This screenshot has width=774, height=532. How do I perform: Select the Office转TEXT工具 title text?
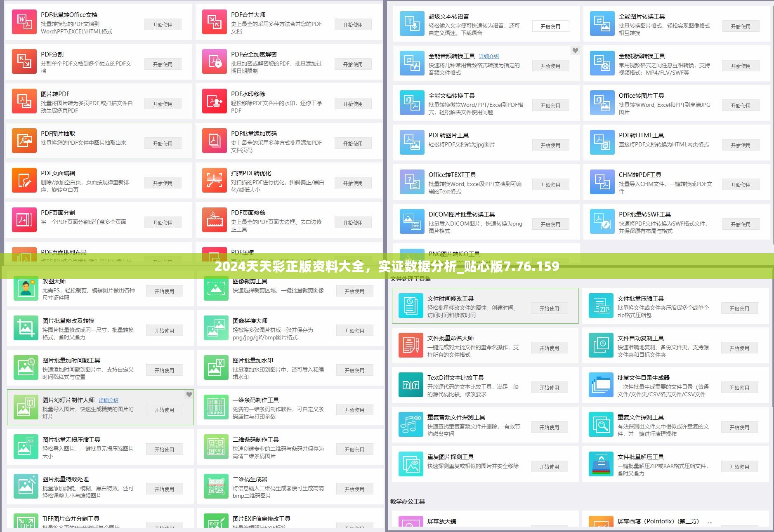click(452, 175)
